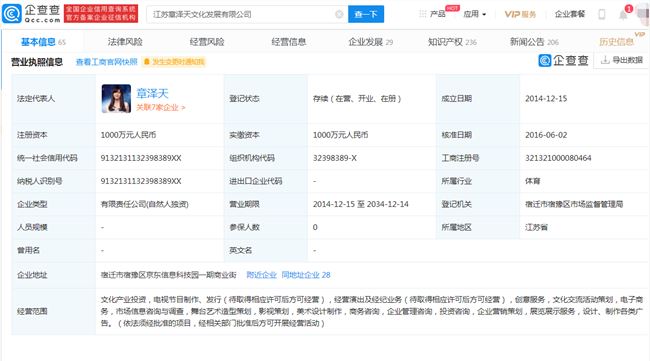This screenshot has height=361, width=650.
Task: Click the 营业执照信息 section heading
Action: point(37,62)
